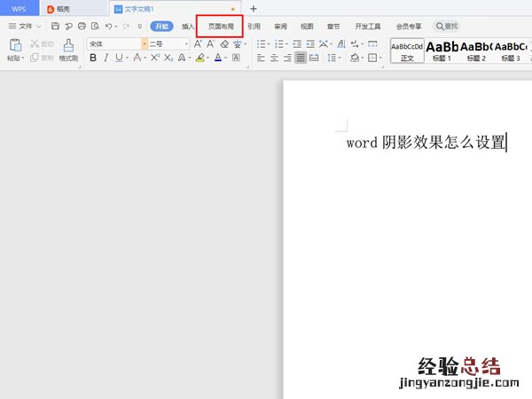Click the 查找 search button
The image size is (532, 399).
(x=447, y=27)
